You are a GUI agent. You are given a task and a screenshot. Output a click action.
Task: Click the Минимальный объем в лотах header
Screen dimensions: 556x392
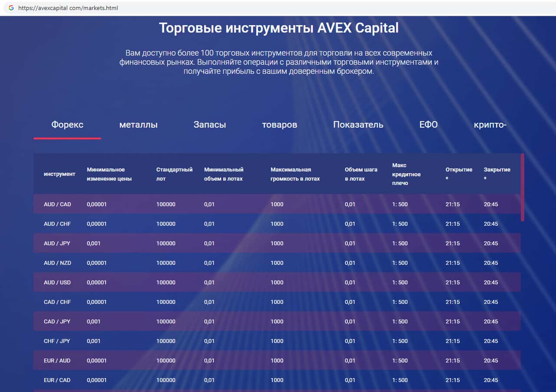click(x=224, y=174)
